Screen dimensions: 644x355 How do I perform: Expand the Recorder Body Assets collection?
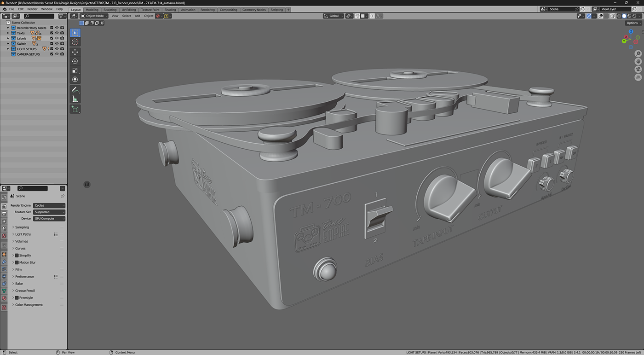tap(8, 28)
